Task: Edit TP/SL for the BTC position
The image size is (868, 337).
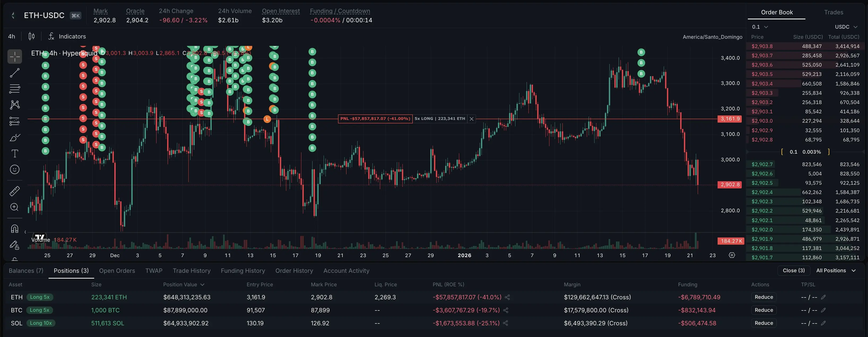Action: click(x=823, y=310)
